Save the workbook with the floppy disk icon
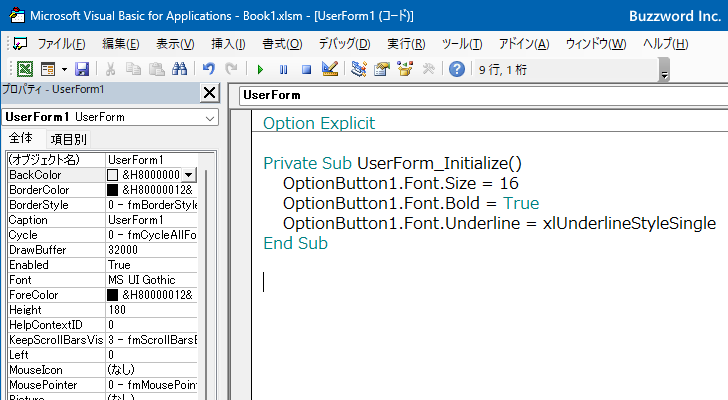This screenshot has width=728, height=400. click(x=82, y=69)
